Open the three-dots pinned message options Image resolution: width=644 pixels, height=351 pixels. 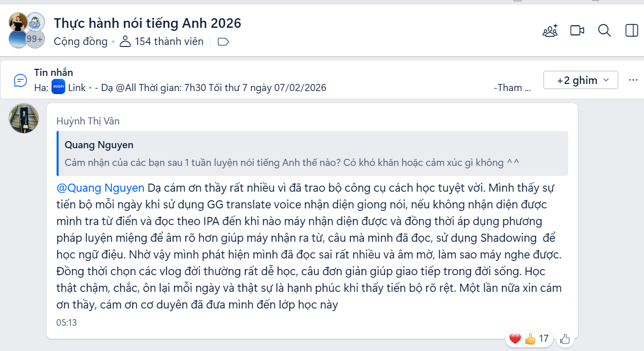point(633,80)
